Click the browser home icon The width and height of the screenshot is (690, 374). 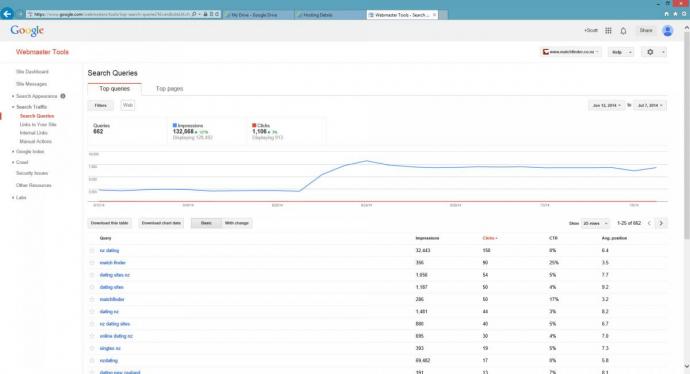coord(666,14)
